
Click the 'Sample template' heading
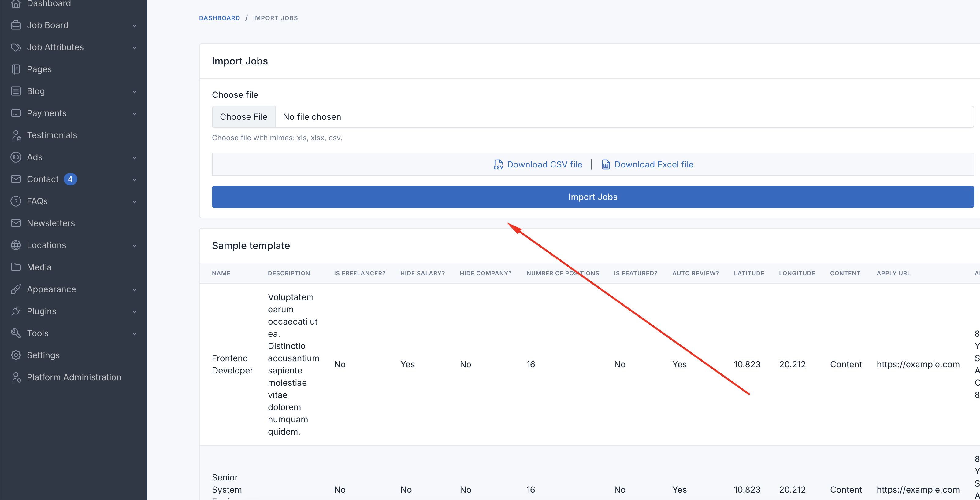(251, 246)
